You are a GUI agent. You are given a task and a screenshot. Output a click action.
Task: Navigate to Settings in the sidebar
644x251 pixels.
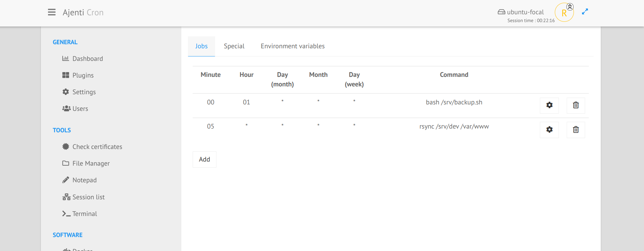84,92
